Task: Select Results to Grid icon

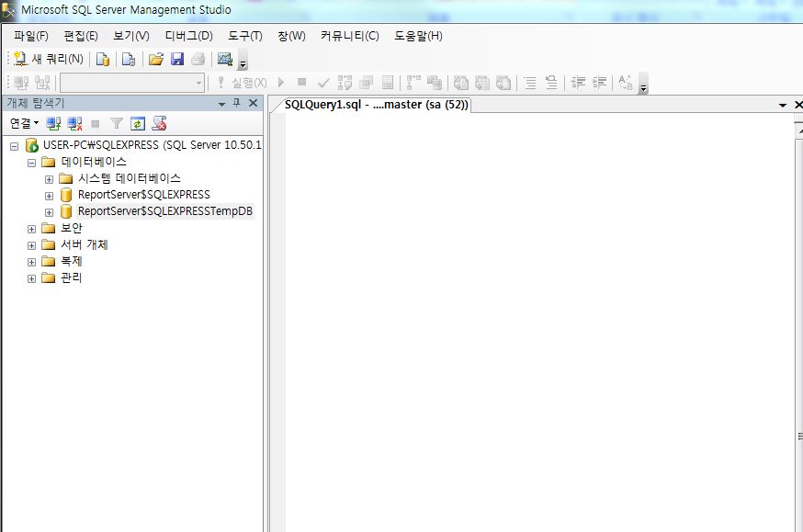Action: click(482, 83)
